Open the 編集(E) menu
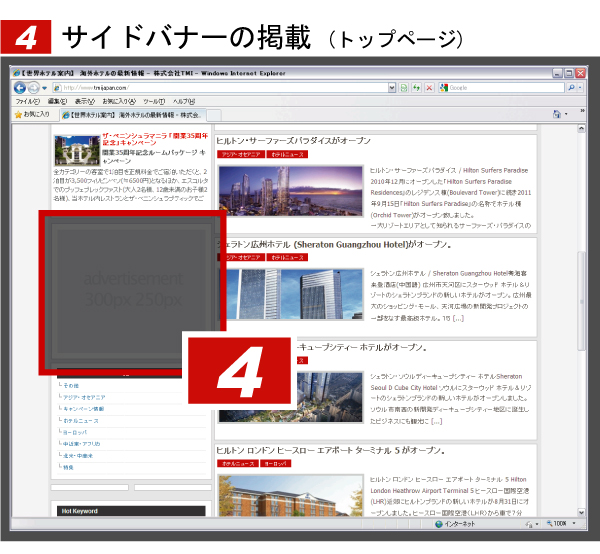Image resolution: width=600 pixels, height=554 pixels. click(x=57, y=101)
